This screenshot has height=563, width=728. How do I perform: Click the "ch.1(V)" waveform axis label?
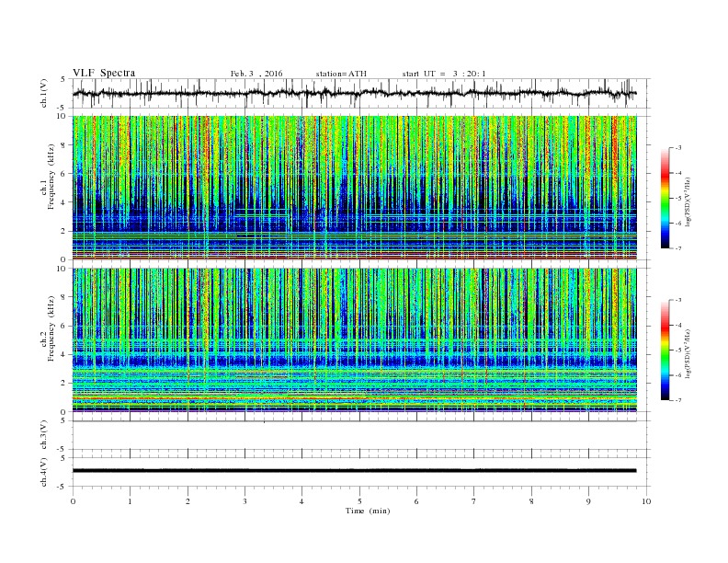(44, 93)
